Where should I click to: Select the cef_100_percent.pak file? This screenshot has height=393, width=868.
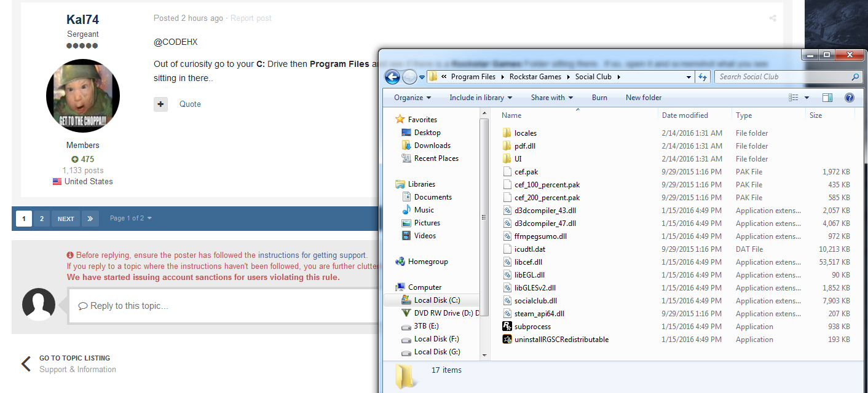(547, 185)
